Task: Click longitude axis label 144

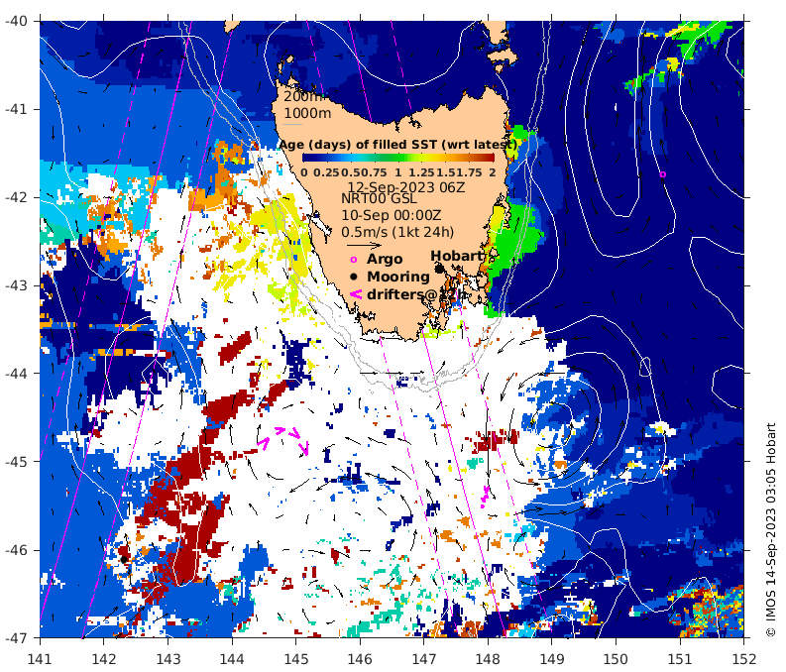Action: [x=232, y=658]
